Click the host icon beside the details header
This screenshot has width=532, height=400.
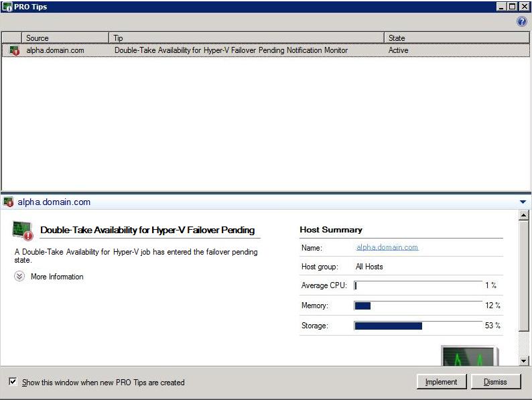tap(8, 202)
